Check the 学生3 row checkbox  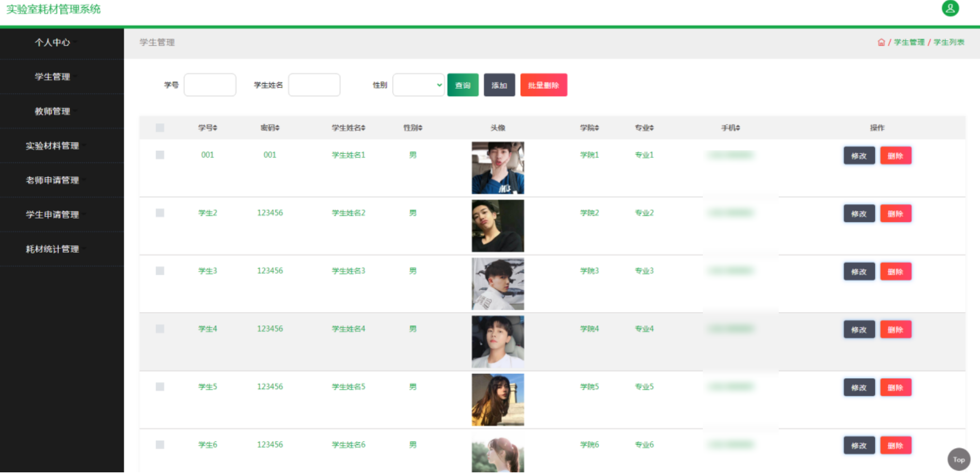[160, 271]
